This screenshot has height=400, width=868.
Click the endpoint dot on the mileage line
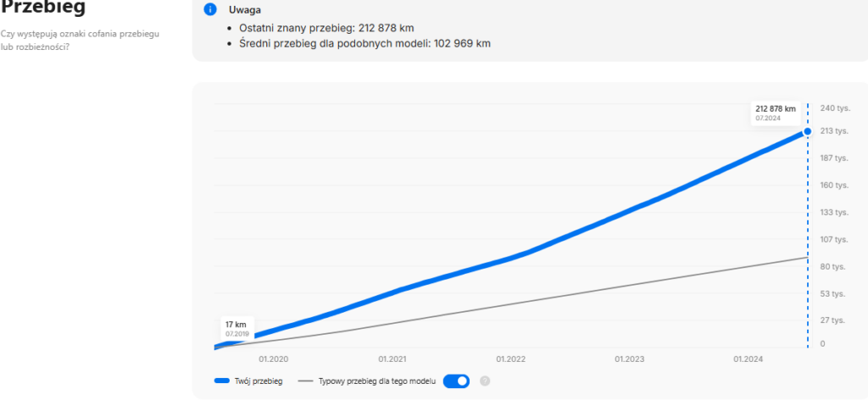coord(807,131)
